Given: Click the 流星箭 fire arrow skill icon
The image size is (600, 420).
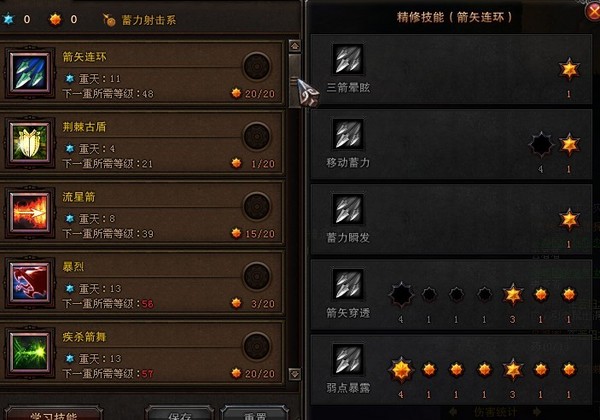Looking at the screenshot, I should click(x=30, y=213).
